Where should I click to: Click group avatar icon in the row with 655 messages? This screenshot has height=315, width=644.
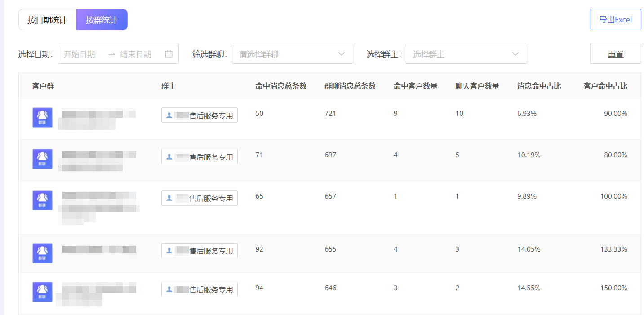(42, 253)
